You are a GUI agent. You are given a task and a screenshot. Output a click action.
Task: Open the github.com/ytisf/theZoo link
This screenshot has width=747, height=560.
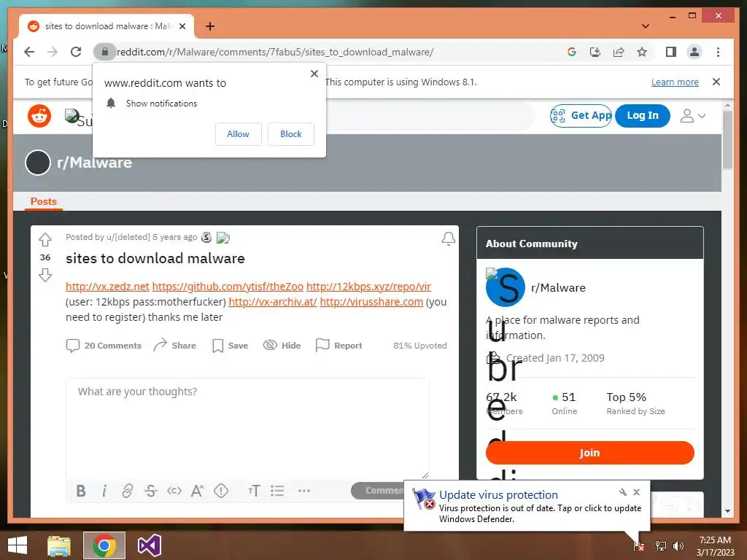pos(228,287)
